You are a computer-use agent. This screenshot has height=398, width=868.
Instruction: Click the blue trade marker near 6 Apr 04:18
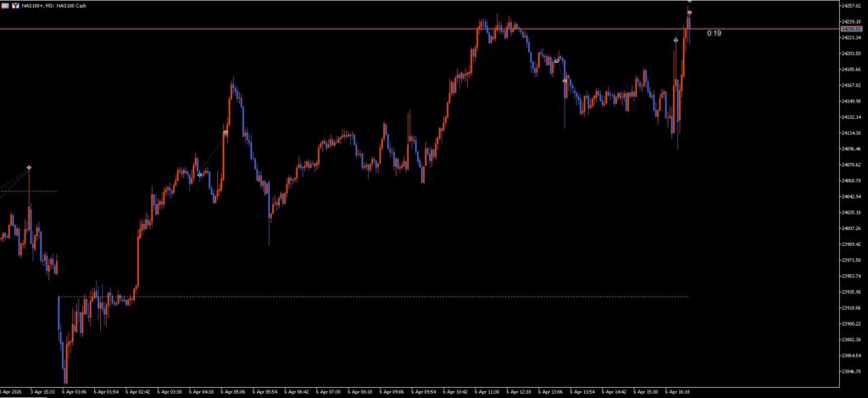click(x=200, y=175)
